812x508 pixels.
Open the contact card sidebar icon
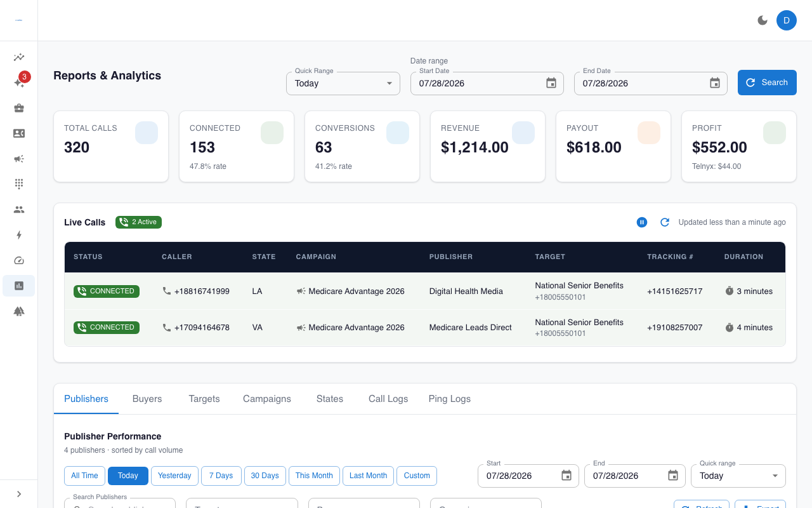[x=19, y=133]
